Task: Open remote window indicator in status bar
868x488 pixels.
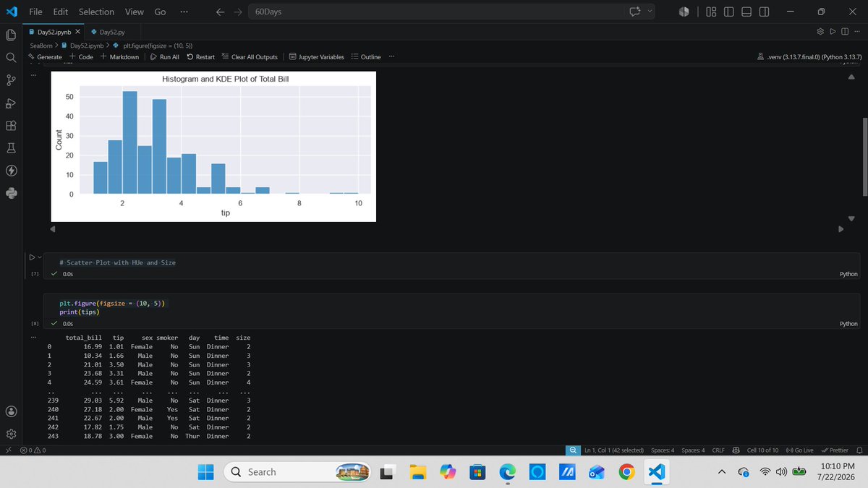Action: [8, 450]
